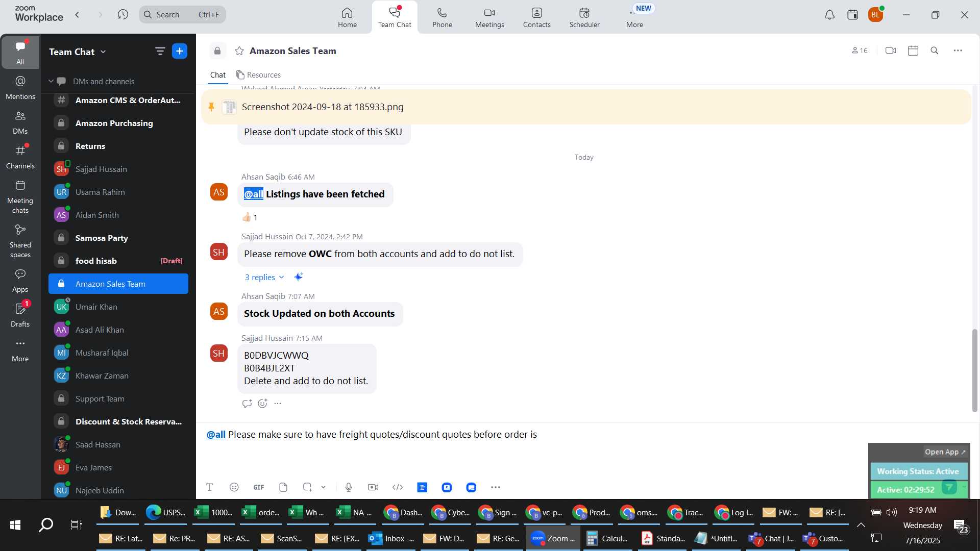The image size is (980, 551).
Task: Open DMs in the sidebar
Action: (20, 122)
